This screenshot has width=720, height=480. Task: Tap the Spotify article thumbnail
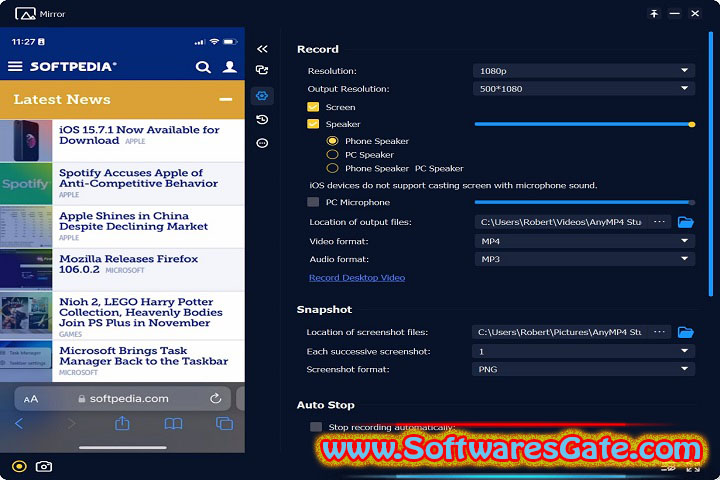(26, 184)
